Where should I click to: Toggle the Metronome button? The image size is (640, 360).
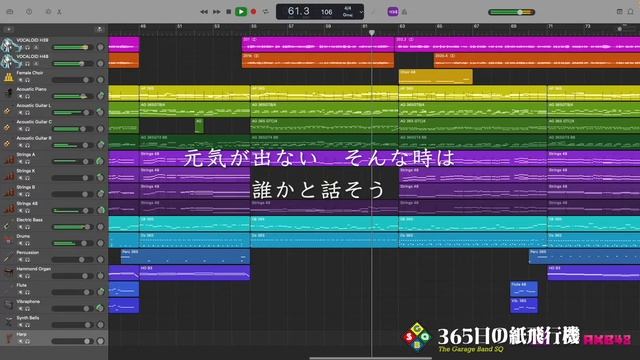pyautogui.click(x=404, y=12)
